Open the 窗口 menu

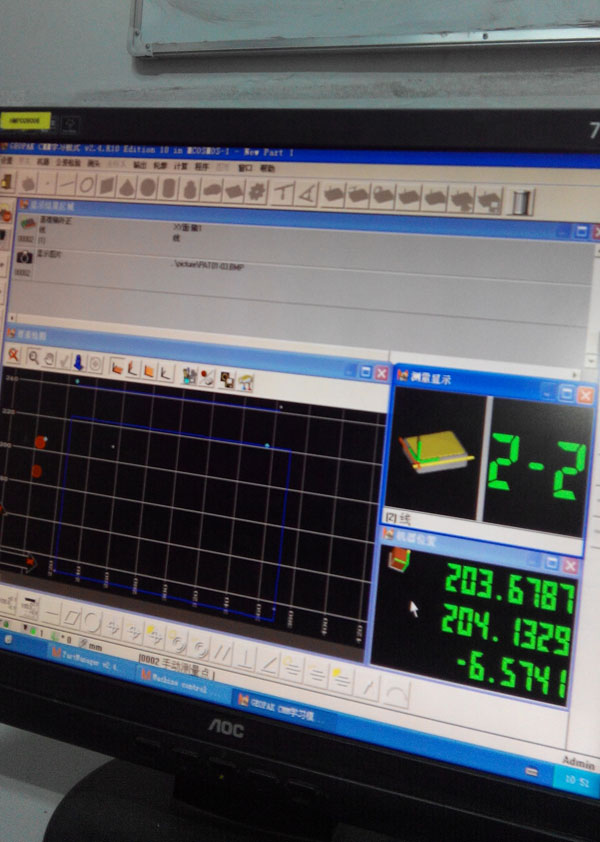245,168
